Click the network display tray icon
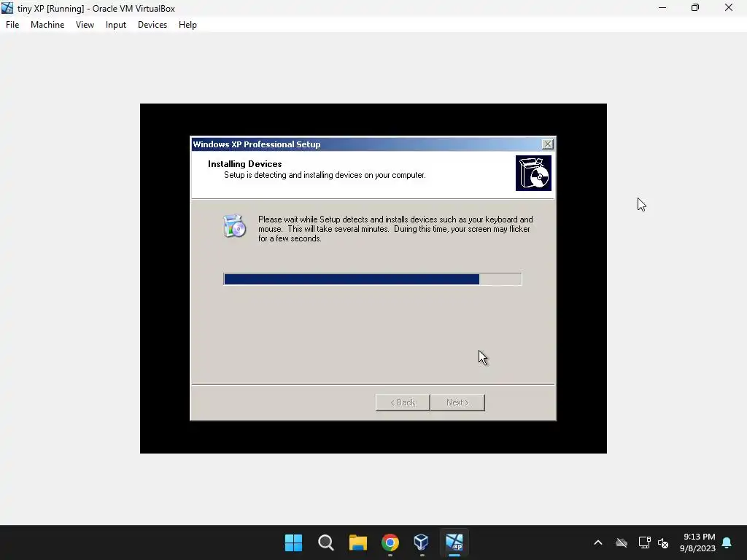Screen dimensions: 747x560 point(644,542)
